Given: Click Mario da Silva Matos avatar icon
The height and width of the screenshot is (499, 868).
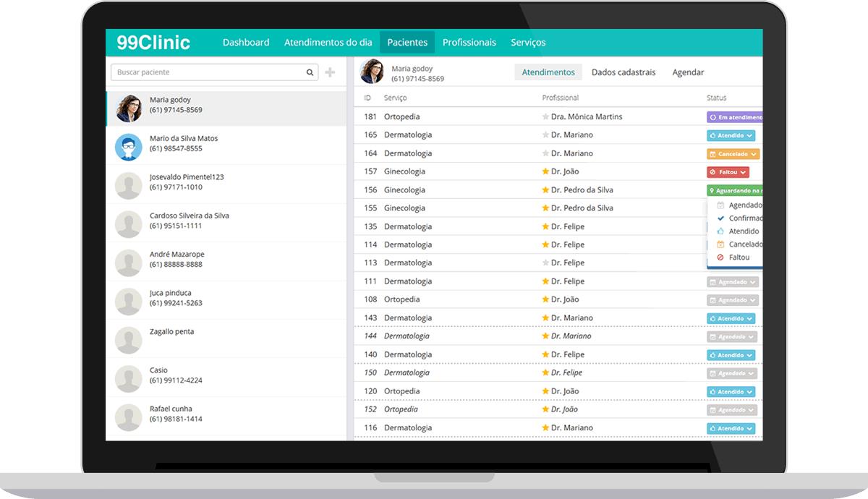Looking at the screenshot, I should pos(129,147).
